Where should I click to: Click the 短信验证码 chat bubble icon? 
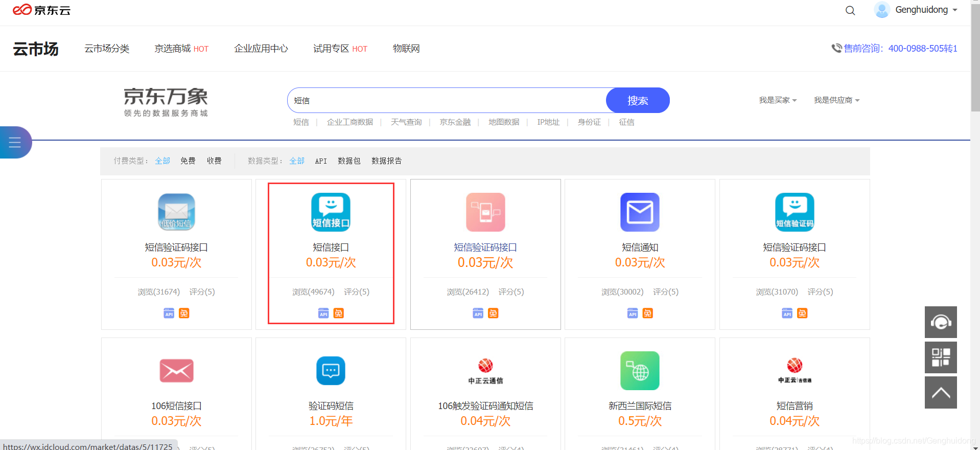pyautogui.click(x=795, y=212)
